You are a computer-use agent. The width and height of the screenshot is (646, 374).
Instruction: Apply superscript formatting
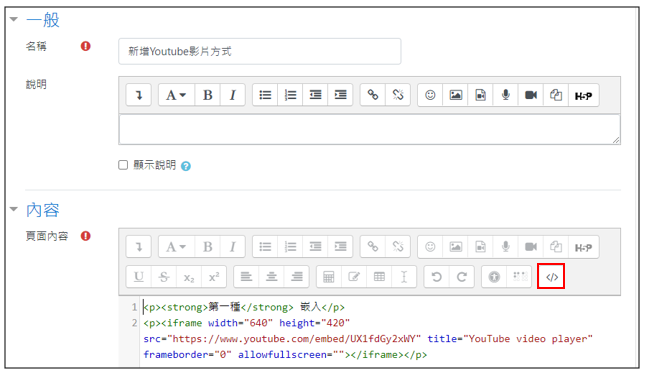click(214, 276)
